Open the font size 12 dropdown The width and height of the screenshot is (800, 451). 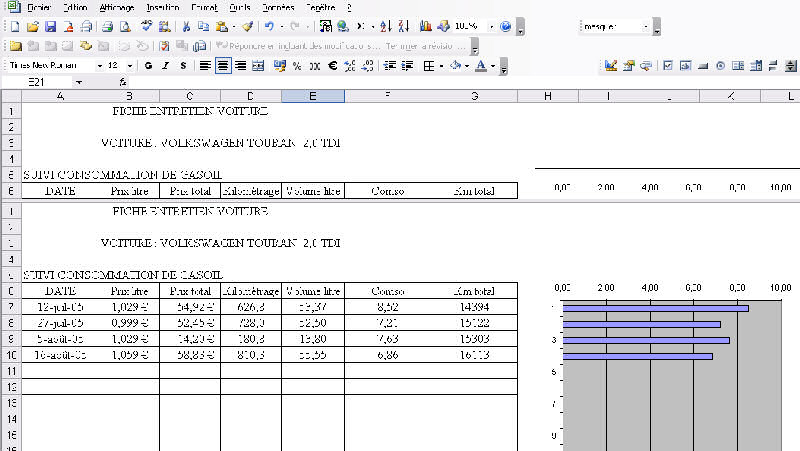[x=130, y=66]
